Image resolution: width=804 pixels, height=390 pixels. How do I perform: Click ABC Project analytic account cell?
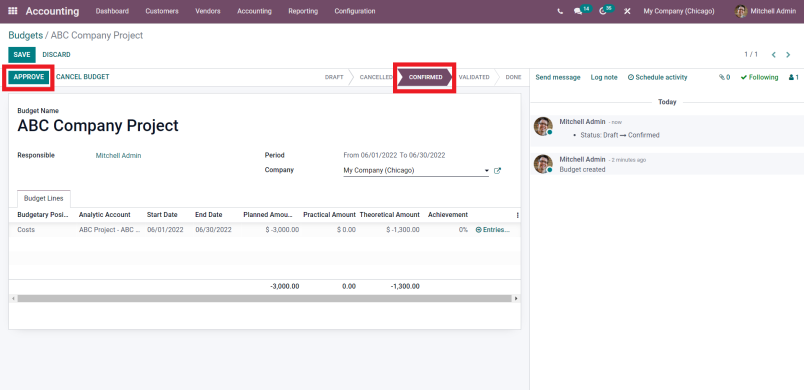coord(109,230)
